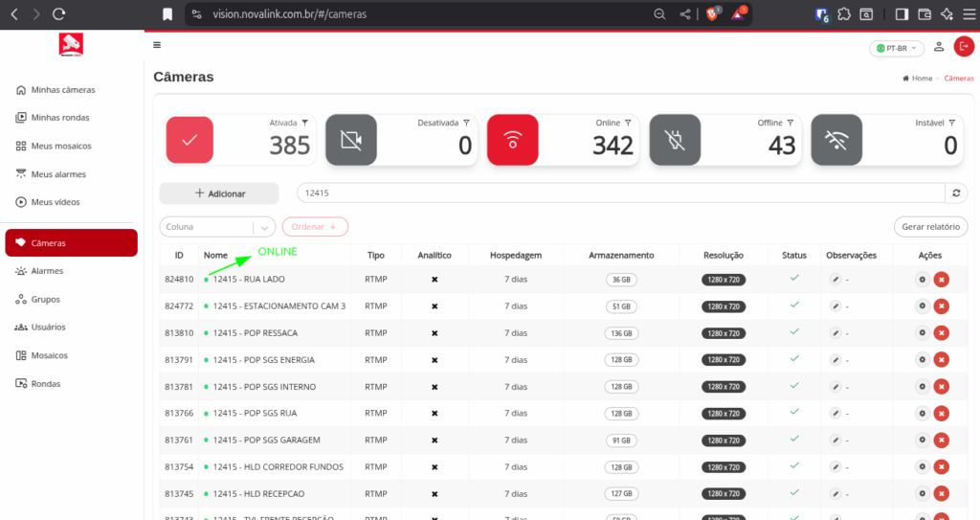Click the Adicionar button
The height and width of the screenshot is (520, 980).
[x=219, y=193]
